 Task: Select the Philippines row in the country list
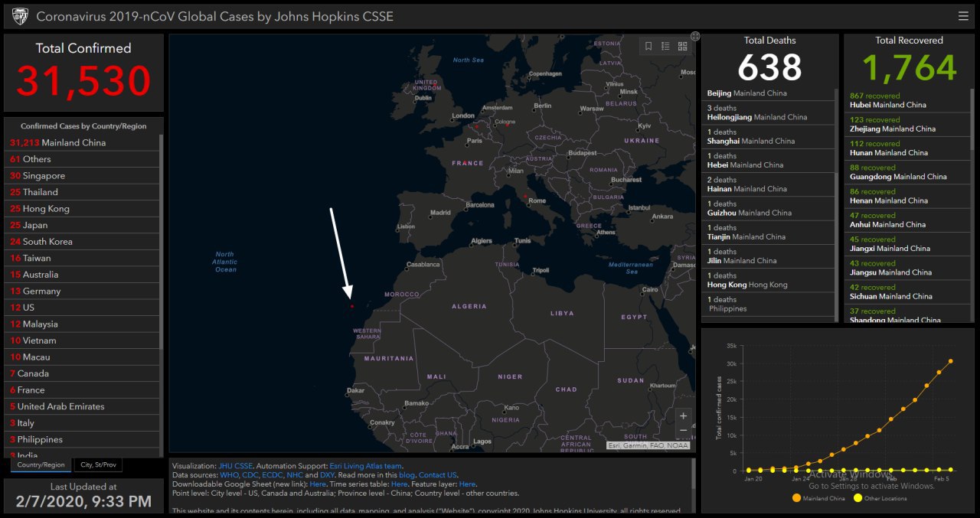click(83, 440)
